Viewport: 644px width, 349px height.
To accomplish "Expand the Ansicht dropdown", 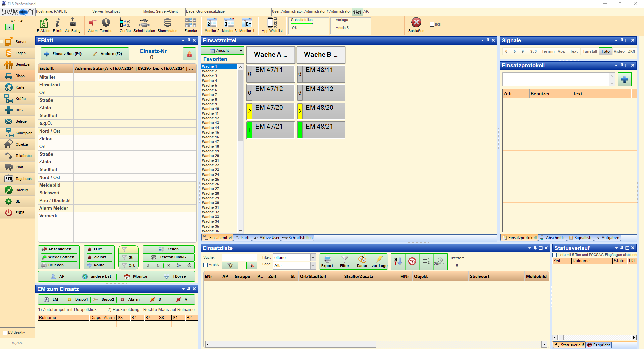I will point(222,51).
